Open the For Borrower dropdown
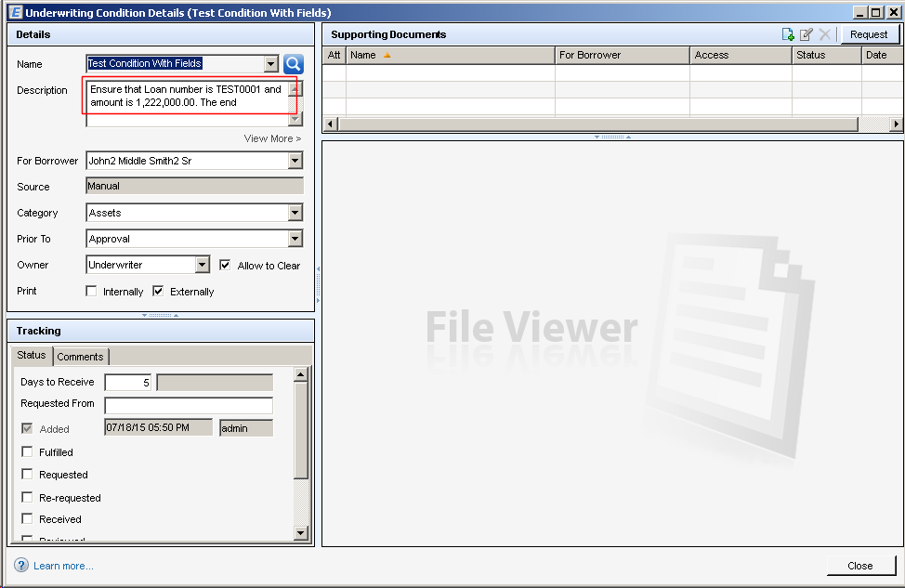 click(x=295, y=161)
